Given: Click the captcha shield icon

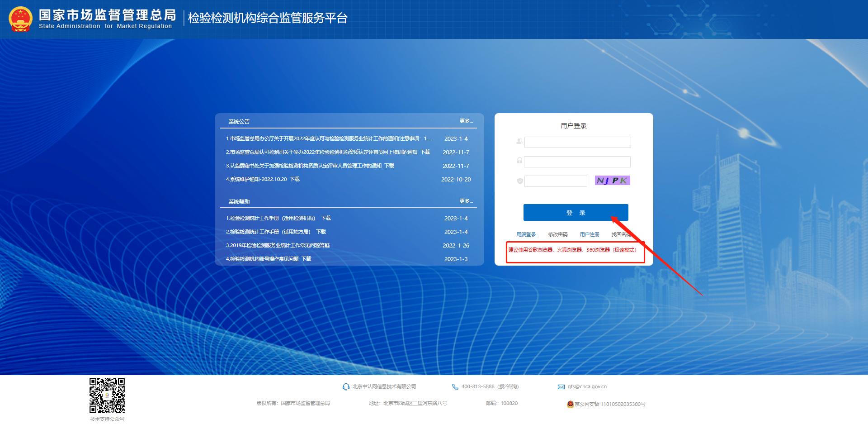Looking at the screenshot, I should [520, 181].
